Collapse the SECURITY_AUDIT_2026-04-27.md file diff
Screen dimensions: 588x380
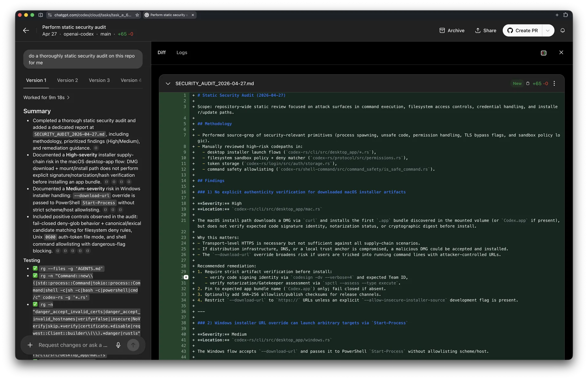(168, 84)
